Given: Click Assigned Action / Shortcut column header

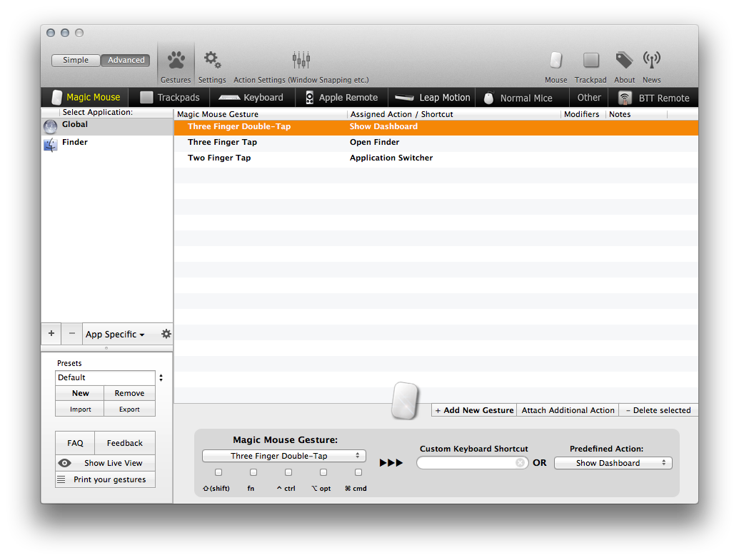Looking at the screenshot, I should 454,114.
